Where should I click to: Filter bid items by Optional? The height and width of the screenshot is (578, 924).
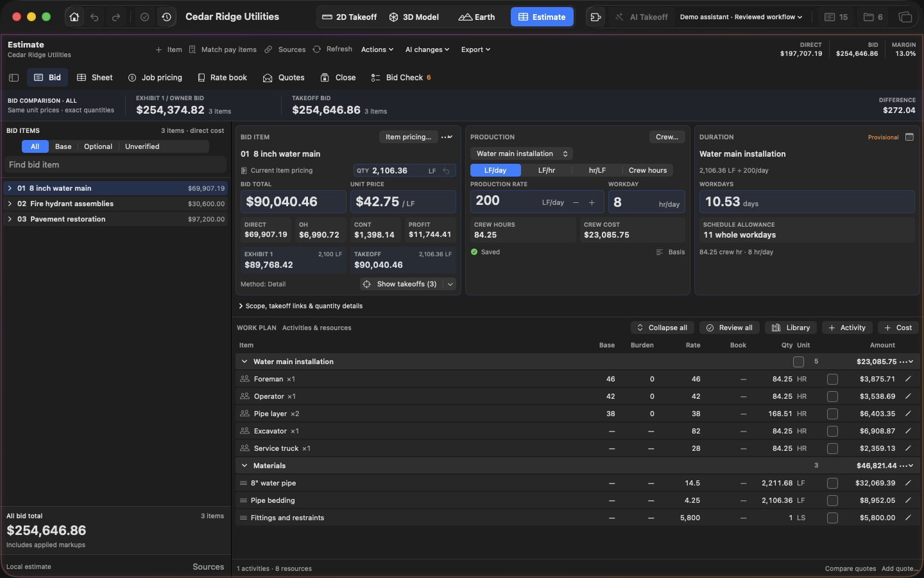coord(98,146)
